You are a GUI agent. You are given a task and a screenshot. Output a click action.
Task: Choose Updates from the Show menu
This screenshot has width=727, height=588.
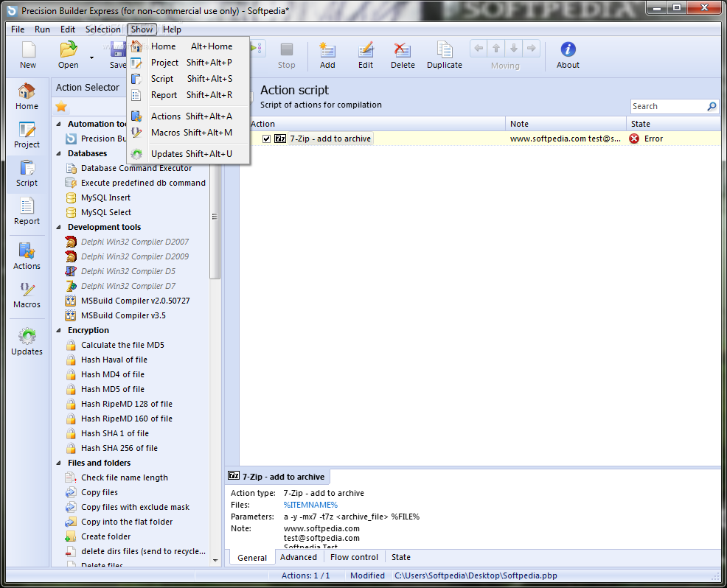pos(188,154)
